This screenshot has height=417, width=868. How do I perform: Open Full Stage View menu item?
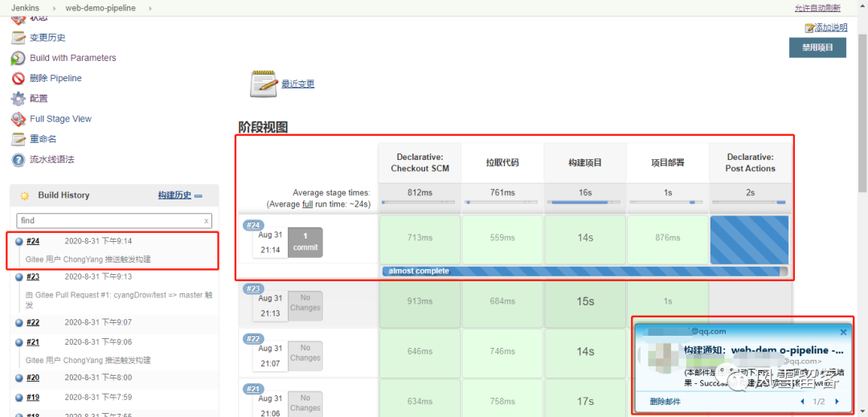[61, 119]
